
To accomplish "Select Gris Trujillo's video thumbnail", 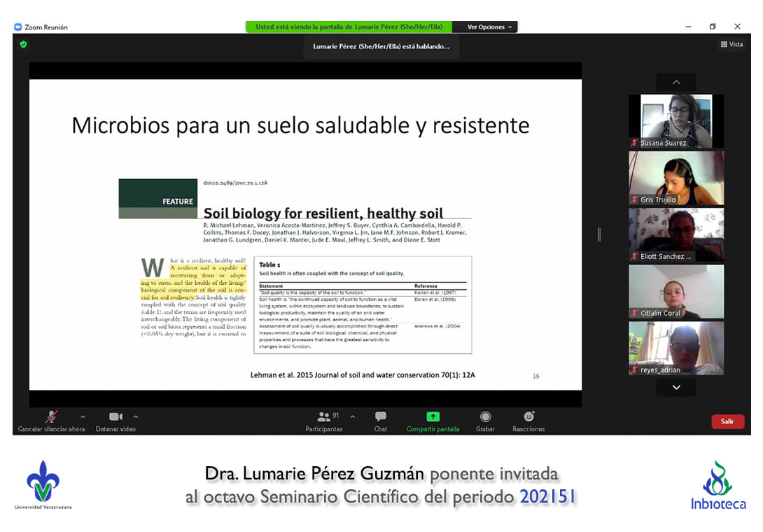I will pos(675,178).
